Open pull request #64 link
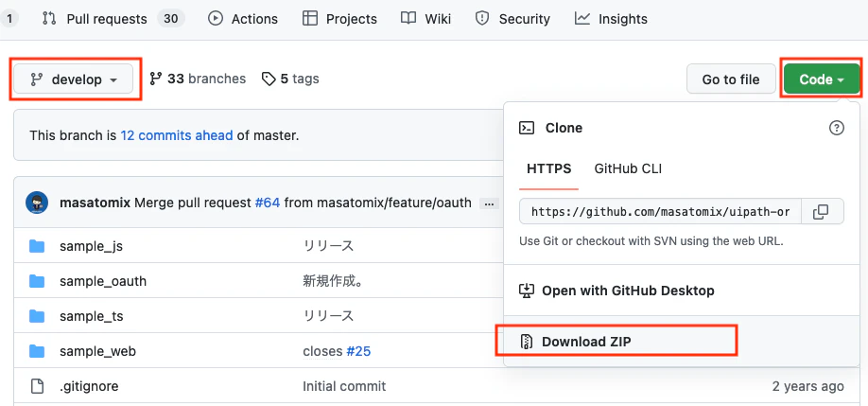This screenshot has height=406, width=868. click(268, 203)
